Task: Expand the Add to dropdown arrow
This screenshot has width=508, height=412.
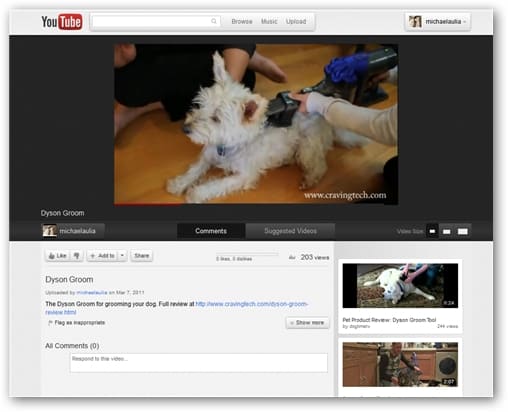Action: [122, 256]
